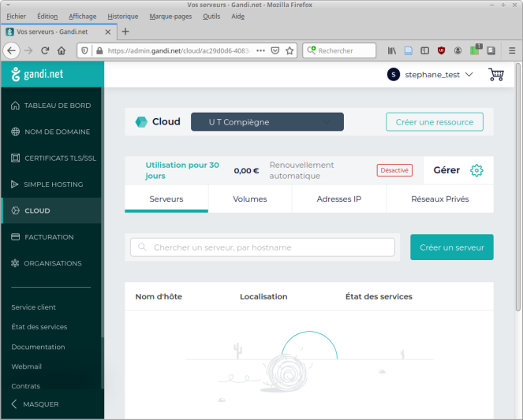The height and width of the screenshot is (420, 523).
Task: Go to Nom de domaine section
Action: tap(51, 132)
